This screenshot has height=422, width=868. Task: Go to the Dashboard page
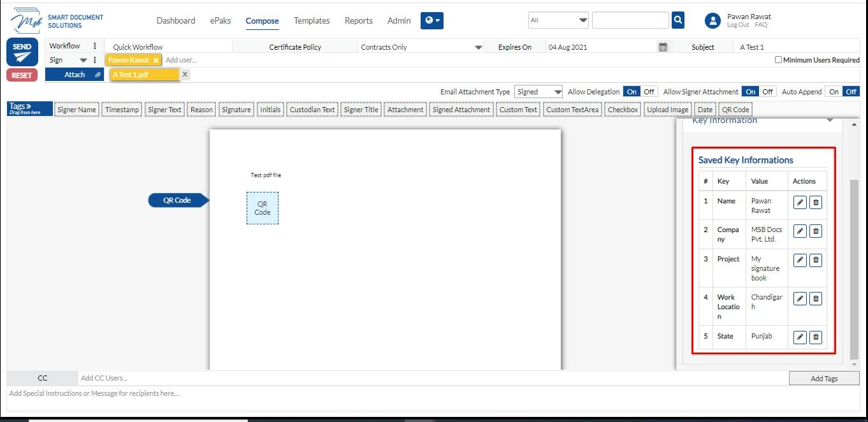[x=176, y=20]
